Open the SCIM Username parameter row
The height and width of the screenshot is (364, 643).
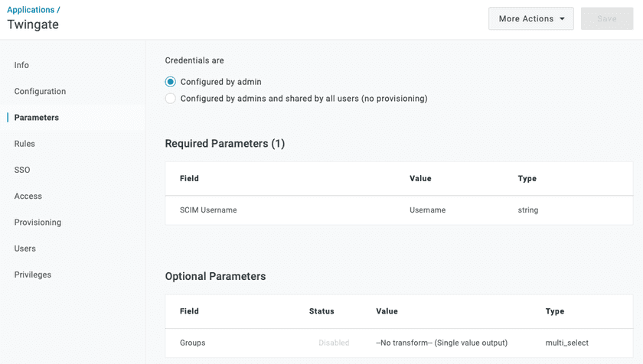(x=208, y=210)
